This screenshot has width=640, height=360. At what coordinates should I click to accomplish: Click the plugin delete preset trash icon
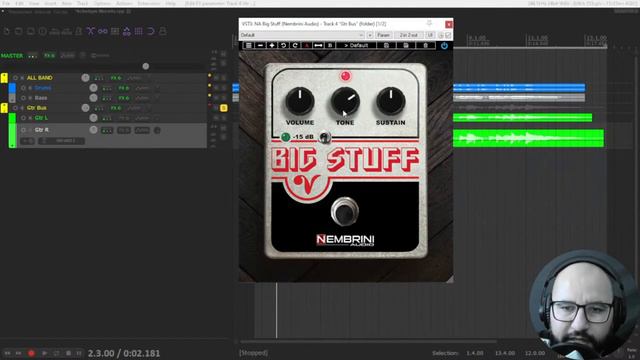425,45
